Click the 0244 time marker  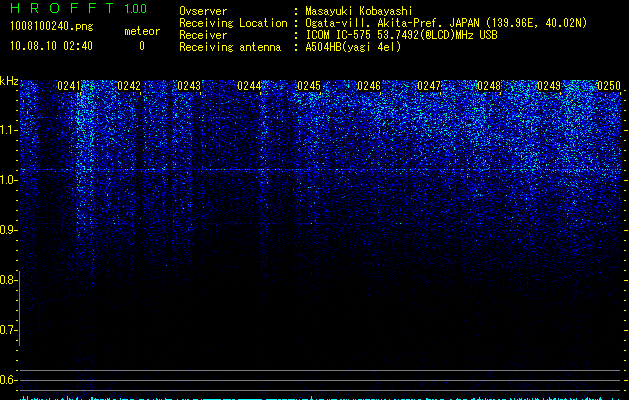coord(249,86)
